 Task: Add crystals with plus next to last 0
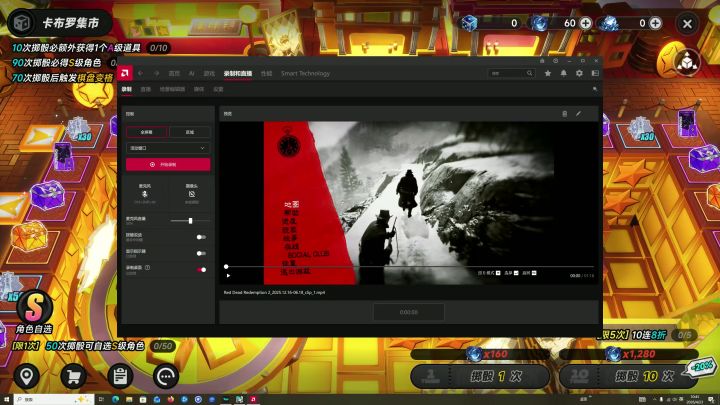pos(656,23)
